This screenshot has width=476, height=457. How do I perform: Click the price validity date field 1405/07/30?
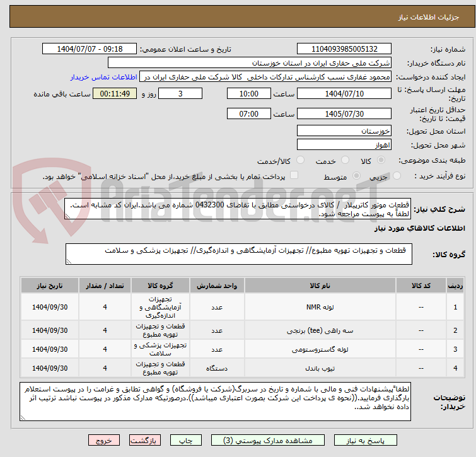point(344,114)
